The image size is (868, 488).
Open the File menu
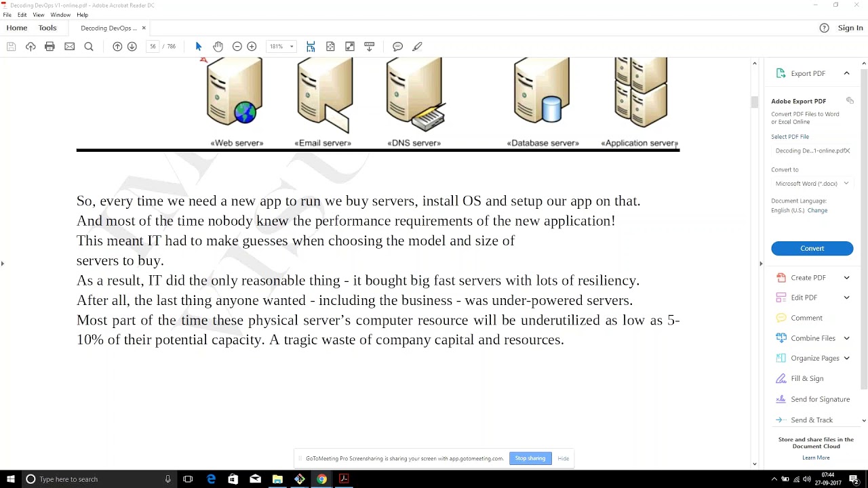[x=7, y=15]
